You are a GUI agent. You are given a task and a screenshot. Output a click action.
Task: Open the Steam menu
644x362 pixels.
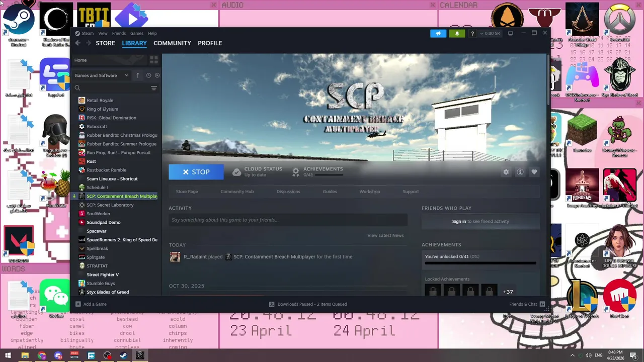[88, 33]
